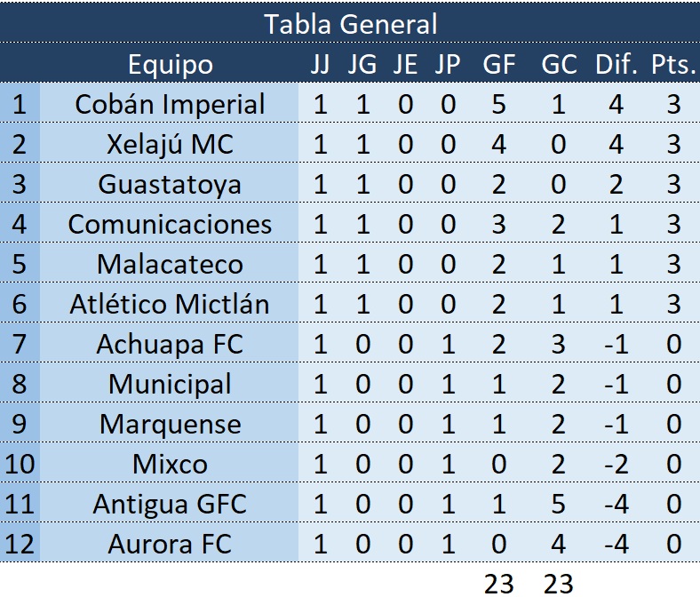The image size is (700, 597).
Task: Click the Tabla General title header
Action: (x=350, y=24)
